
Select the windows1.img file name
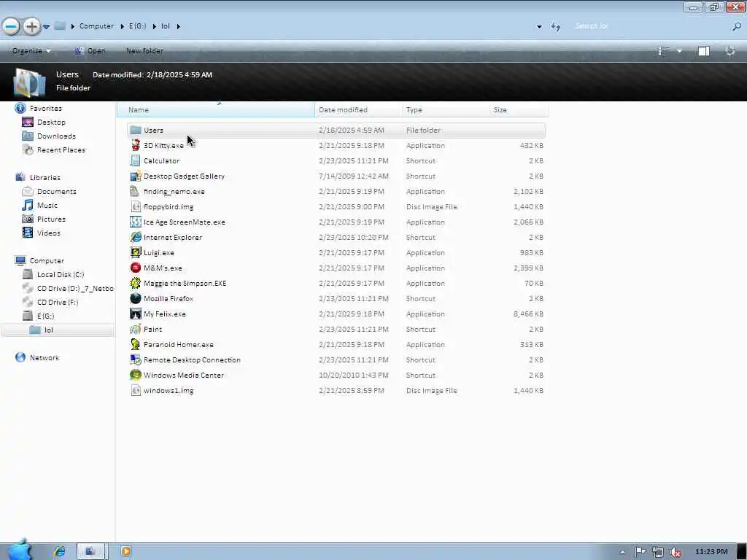point(169,391)
